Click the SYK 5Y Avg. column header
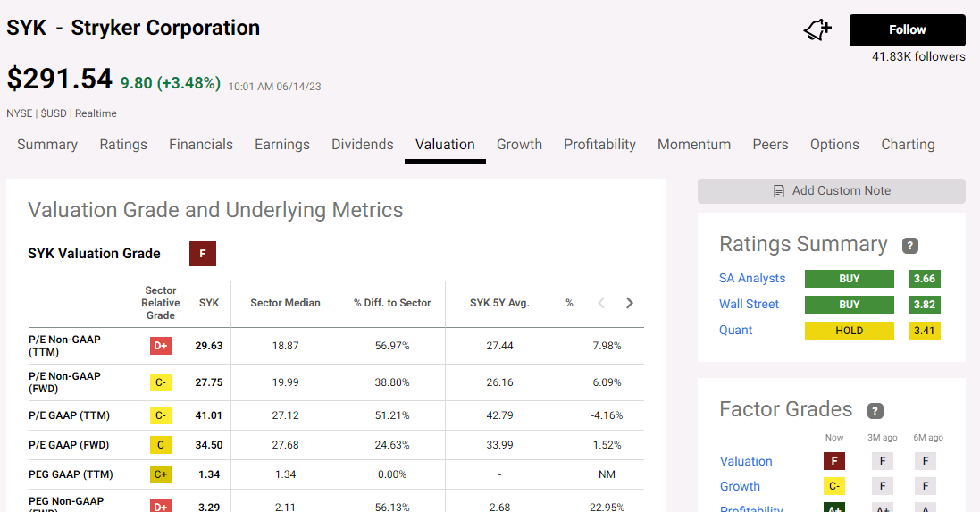 click(x=499, y=303)
